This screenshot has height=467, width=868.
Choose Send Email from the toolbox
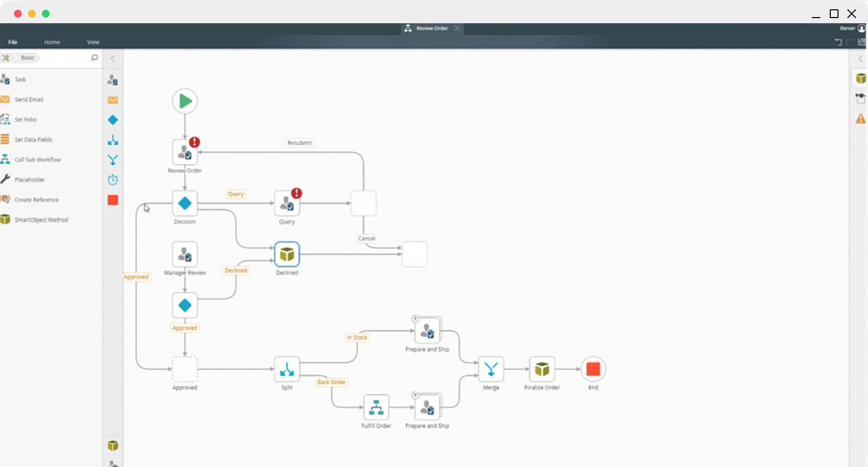(x=28, y=100)
